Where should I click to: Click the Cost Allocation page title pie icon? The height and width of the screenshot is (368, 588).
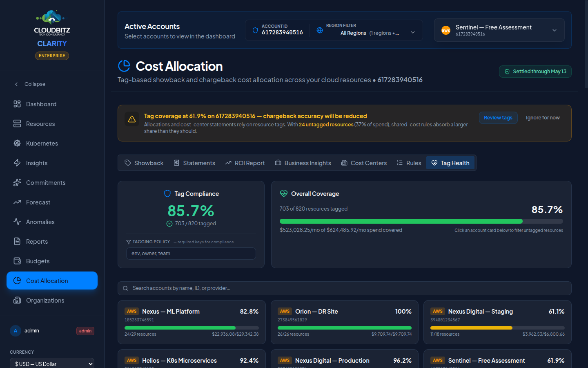point(124,66)
